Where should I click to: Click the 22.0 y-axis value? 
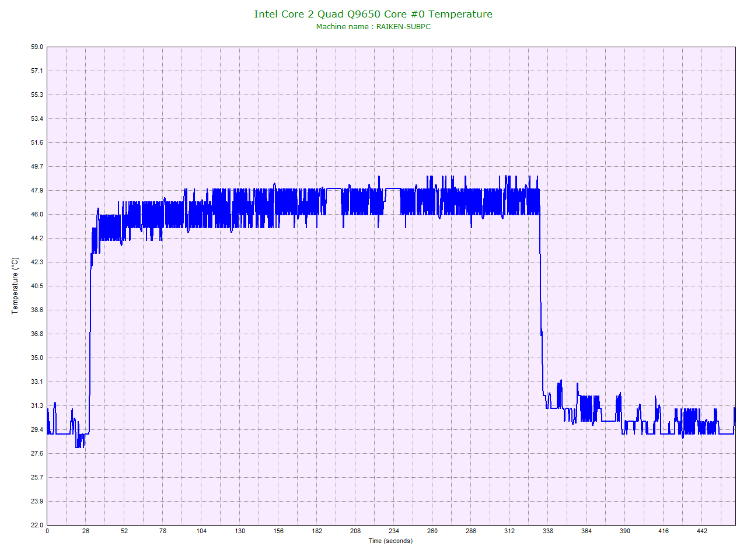(37, 525)
